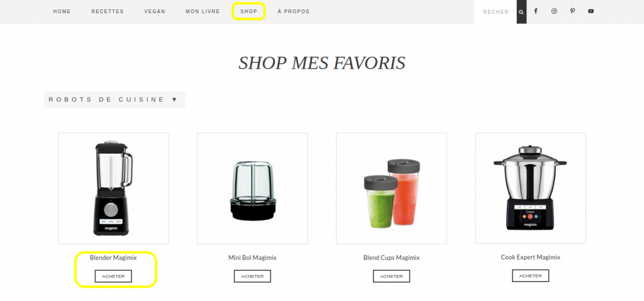Open the À Propos menu item
The height and width of the screenshot is (301, 644).
[294, 11]
